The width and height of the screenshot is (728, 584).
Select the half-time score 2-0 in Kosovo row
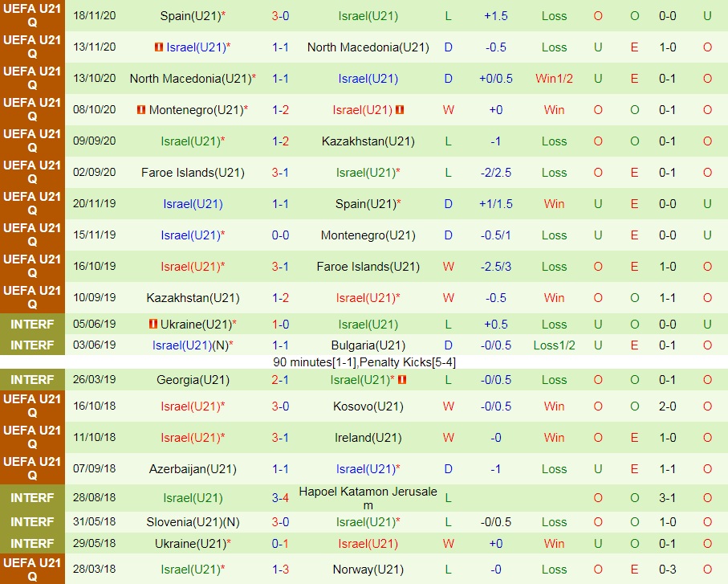pyautogui.click(x=667, y=406)
